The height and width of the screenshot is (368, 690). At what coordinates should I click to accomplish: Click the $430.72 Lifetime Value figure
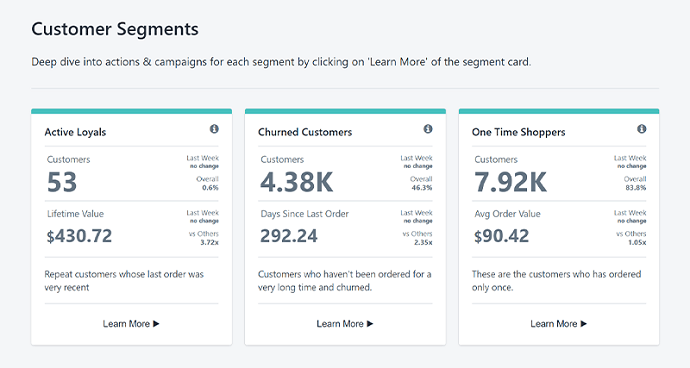[x=79, y=236]
